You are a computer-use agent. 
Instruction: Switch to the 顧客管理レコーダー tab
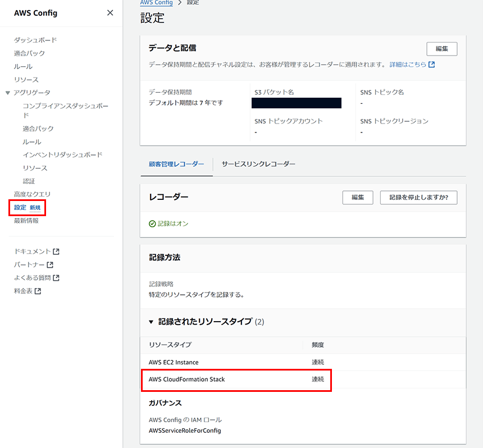[x=176, y=164]
